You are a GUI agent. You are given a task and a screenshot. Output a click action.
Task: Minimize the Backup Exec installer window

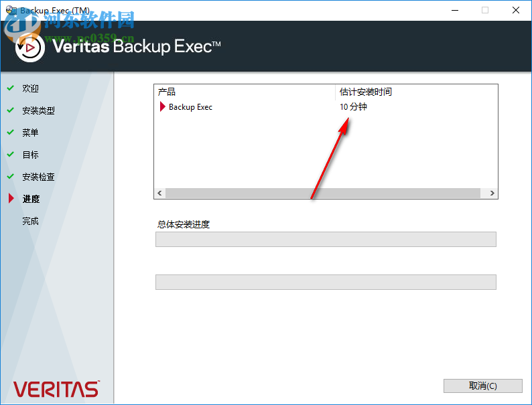coord(455,10)
